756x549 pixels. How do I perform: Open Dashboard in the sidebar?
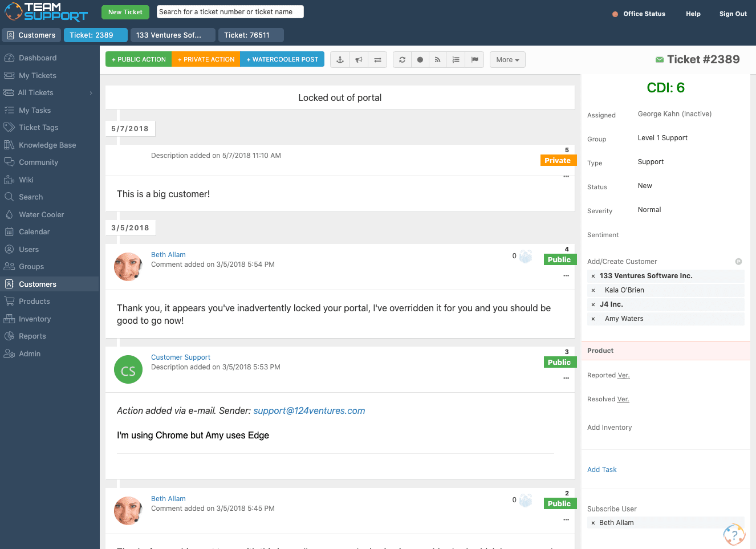pyautogui.click(x=38, y=58)
